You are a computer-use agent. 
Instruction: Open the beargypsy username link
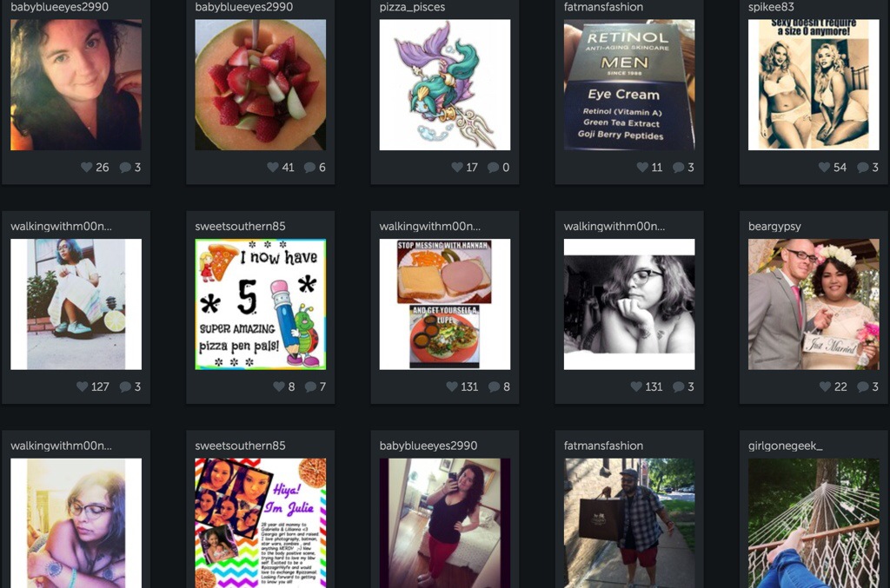tap(774, 227)
